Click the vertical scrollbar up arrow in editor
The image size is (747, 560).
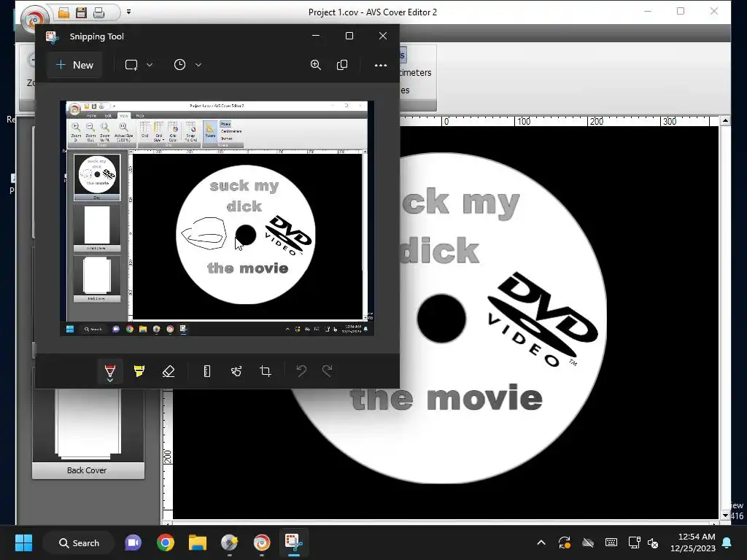point(725,120)
